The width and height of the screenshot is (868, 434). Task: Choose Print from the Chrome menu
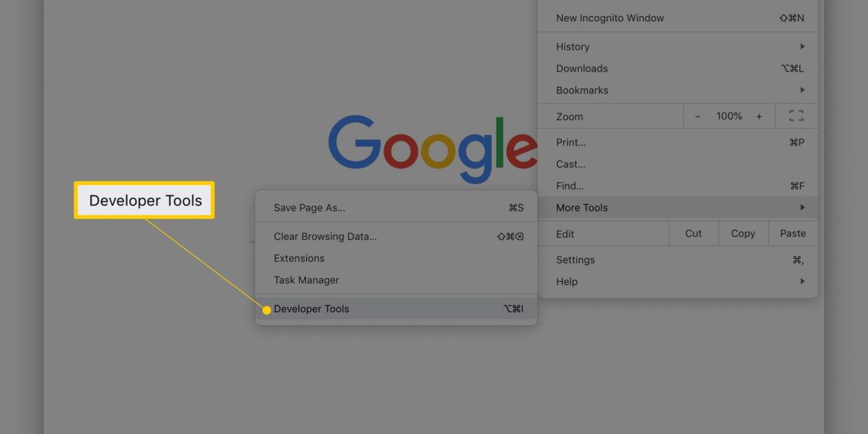[x=678, y=142]
